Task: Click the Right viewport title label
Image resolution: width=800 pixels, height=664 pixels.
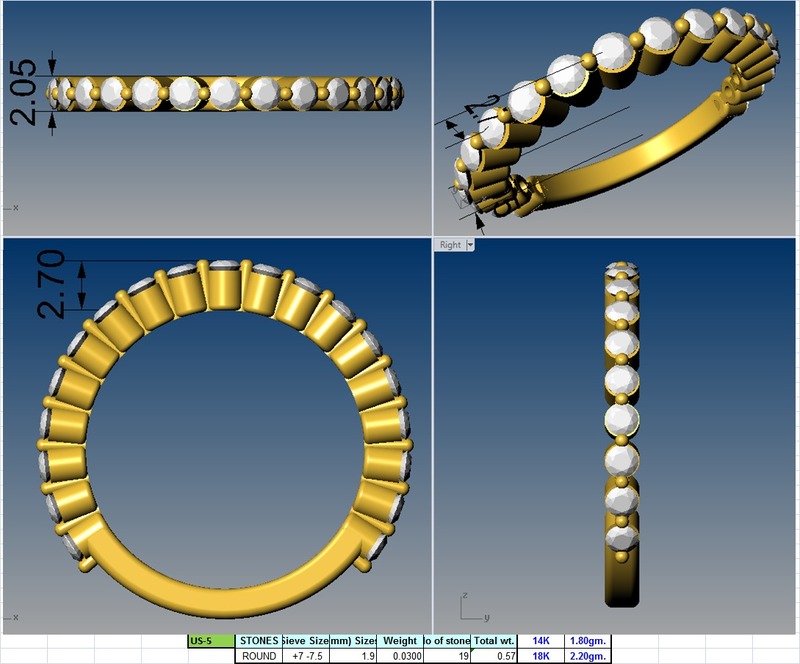Action: tap(450, 245)
